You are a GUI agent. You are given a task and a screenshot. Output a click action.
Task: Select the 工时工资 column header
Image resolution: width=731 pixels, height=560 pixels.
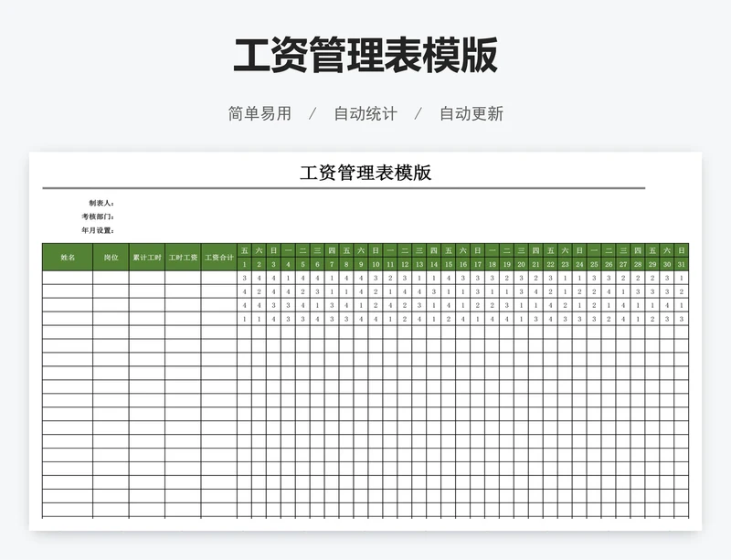click(184, 257)
